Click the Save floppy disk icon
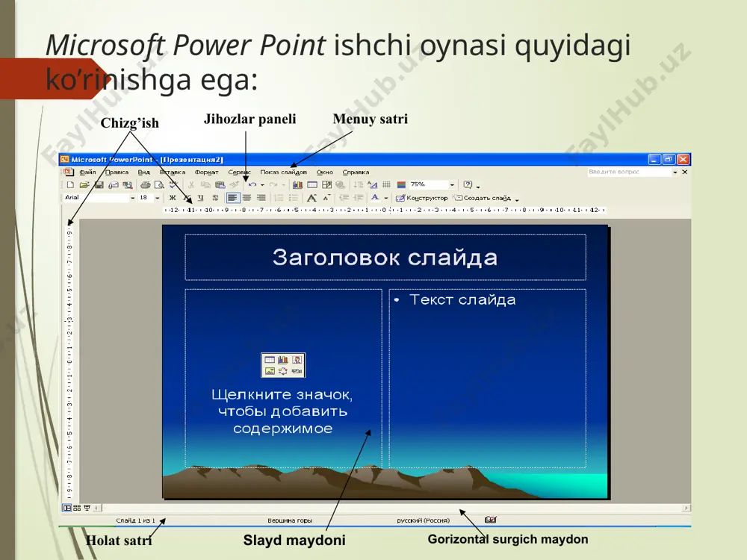The image size is (747, 560). (x=99, y=184)
